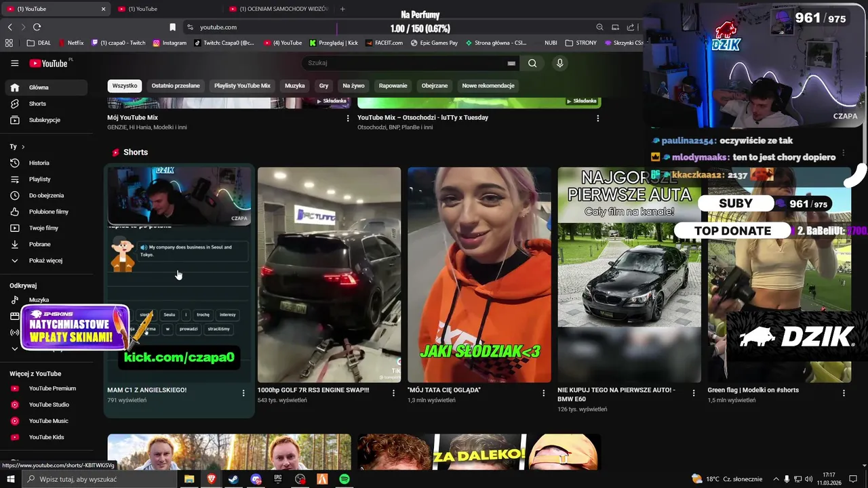Open YouTube Kids link
The width and height of the screenshot is (868, 488).
(x=46, y=437)
